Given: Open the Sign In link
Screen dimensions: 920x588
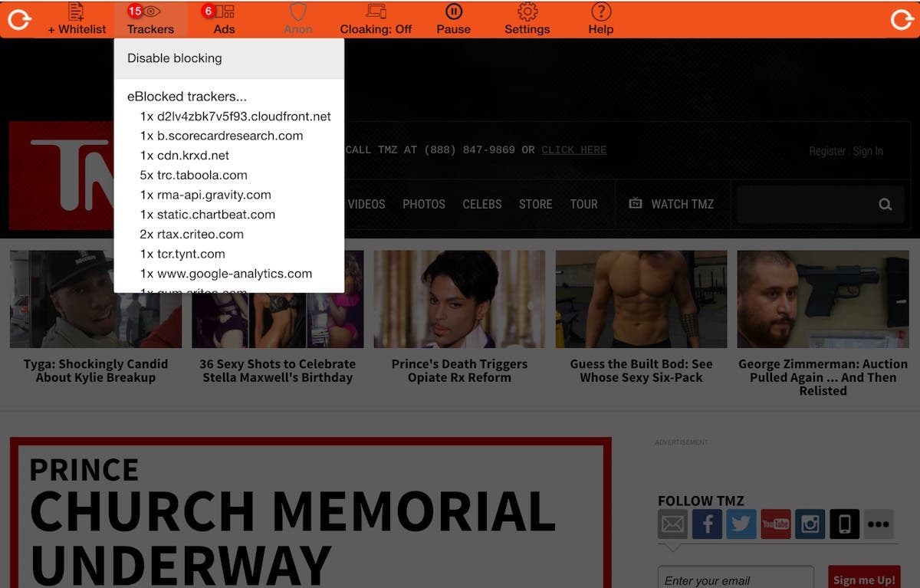Looking at the screenshot, I should pyautogui.click(x=868, y=151).
